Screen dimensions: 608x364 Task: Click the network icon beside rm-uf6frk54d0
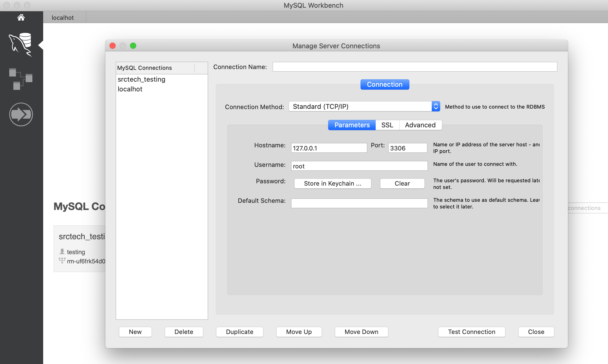[62, 261]
